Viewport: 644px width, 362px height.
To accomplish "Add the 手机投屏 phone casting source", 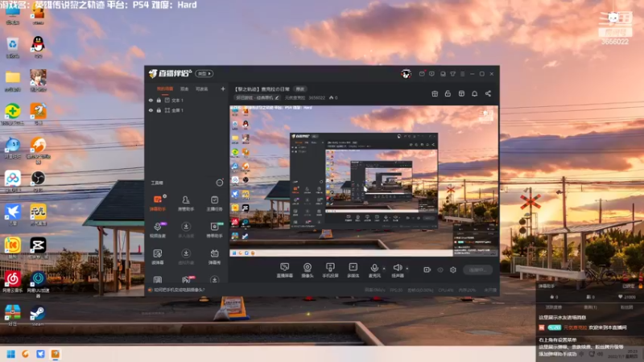I will 330,270.
